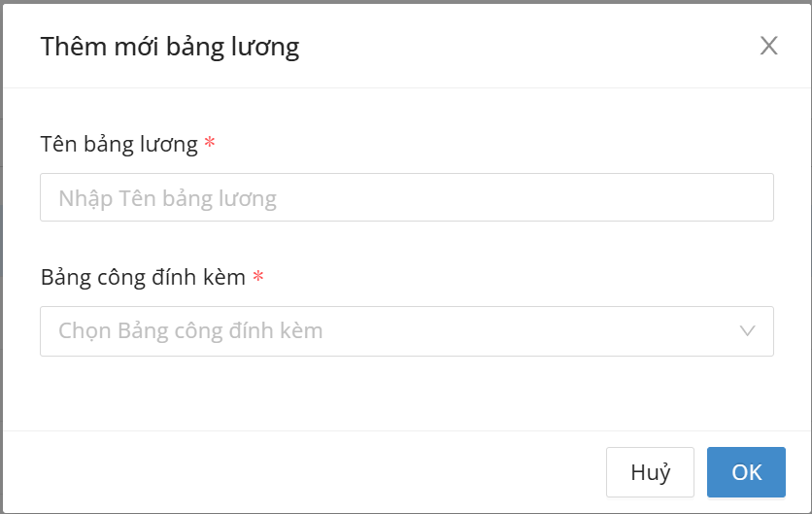Click the red asterisk beside Bảng công đính kèm
This screenshot has height=514, width=812.
[258, 277]
